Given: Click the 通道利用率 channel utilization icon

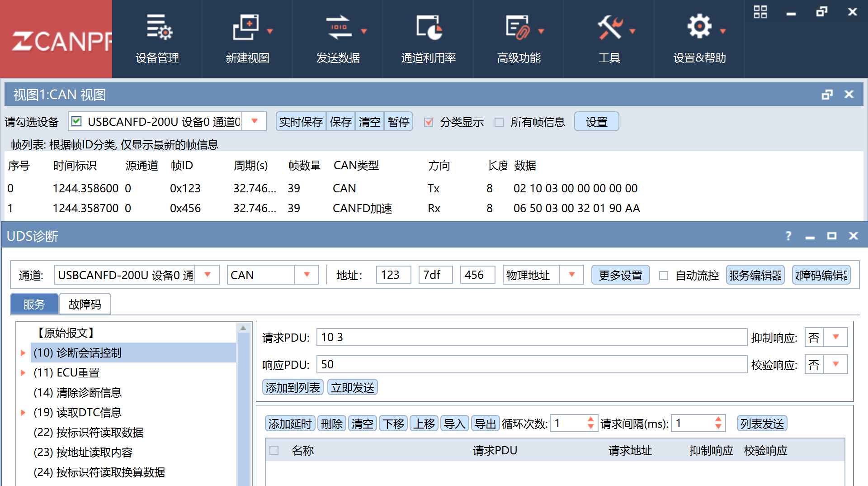Looking at the screenshot, I should point(429,27).
